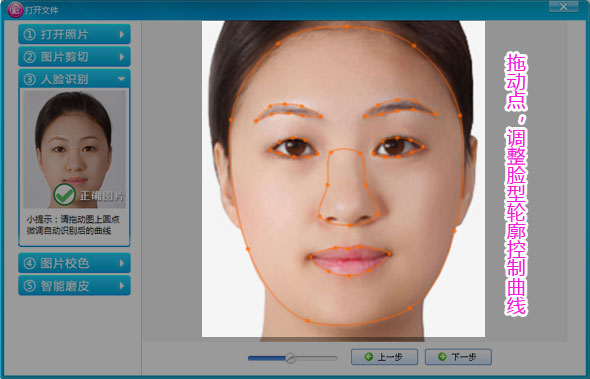This screenshot has height=379, width=590.
Task: Expand arrow on 智能磨皮 row
Action: [122, 286]
